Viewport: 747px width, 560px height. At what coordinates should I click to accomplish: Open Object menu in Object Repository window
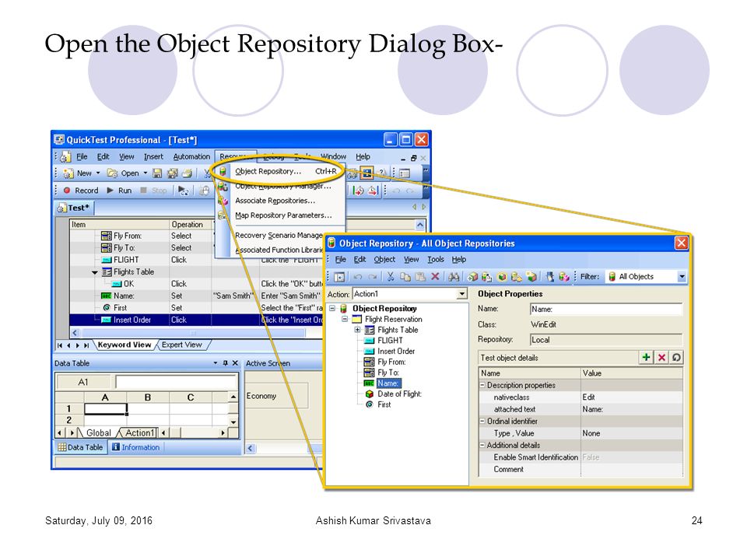(384, 260)
